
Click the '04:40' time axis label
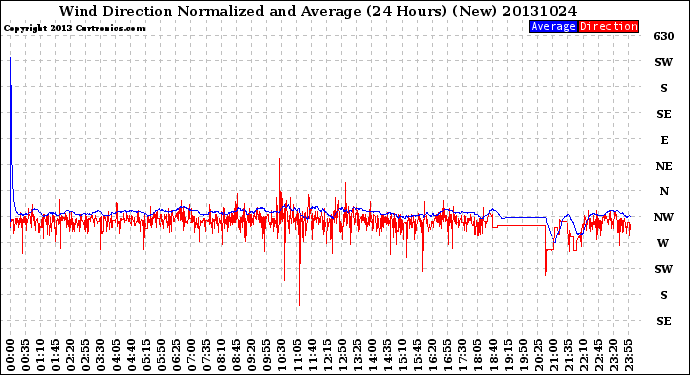(131, 355)
